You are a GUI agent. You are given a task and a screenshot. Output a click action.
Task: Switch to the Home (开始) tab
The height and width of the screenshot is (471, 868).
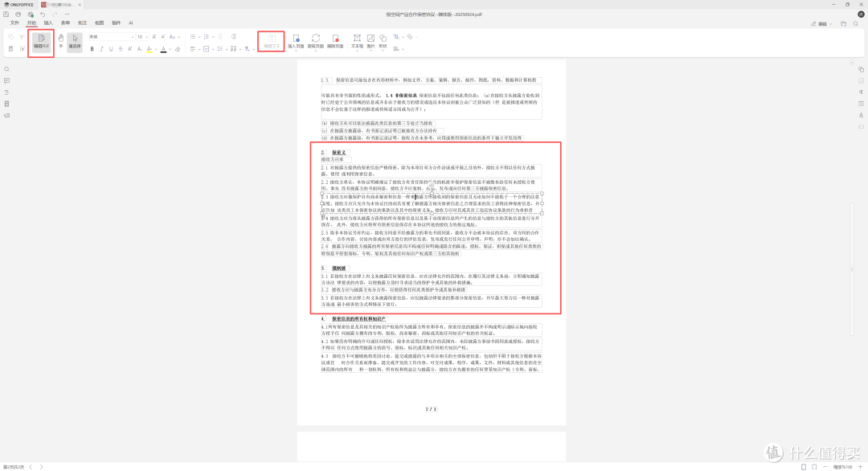(x=31, y=23)
